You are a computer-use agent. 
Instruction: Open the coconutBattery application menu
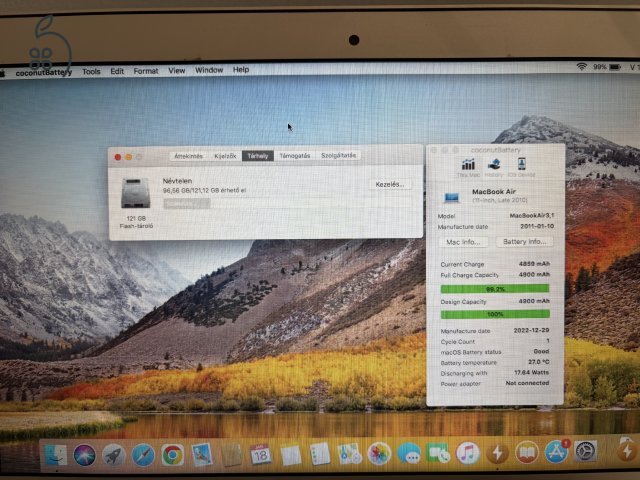tap(44, 72)
